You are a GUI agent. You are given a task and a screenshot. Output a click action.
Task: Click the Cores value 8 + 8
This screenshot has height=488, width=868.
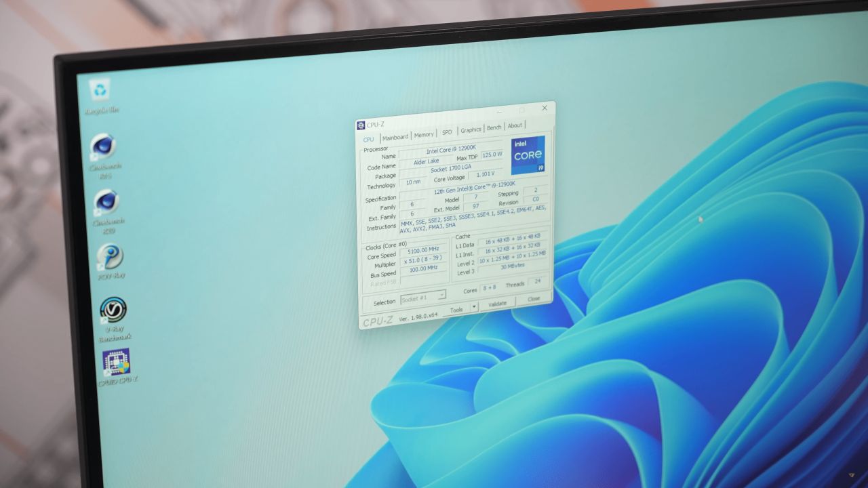tap(488, 289)
